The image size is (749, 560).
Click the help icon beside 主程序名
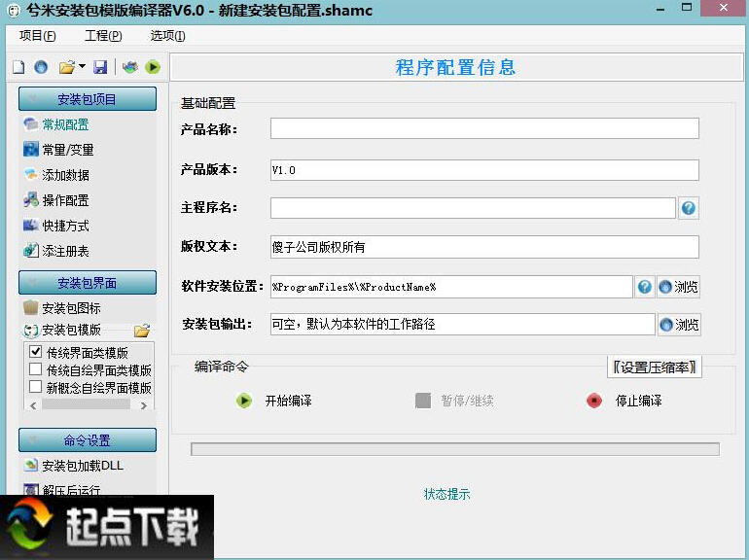(x=689, y=208)
